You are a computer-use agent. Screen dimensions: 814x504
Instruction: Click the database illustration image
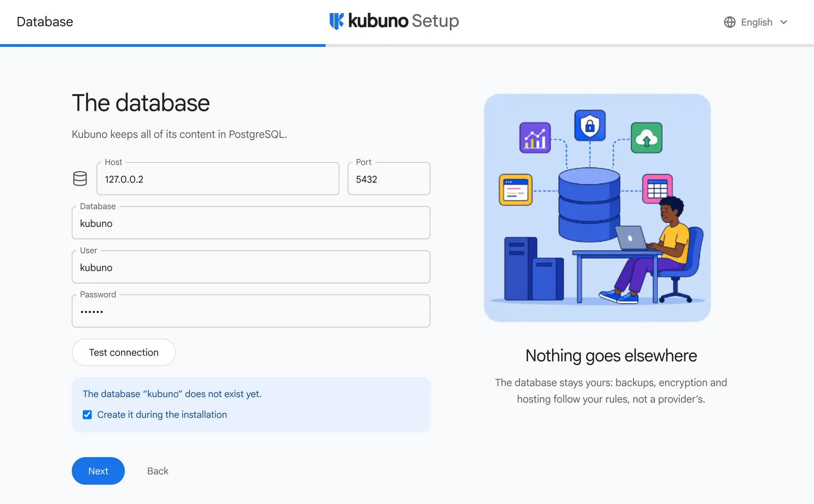(x=597, y=207)
